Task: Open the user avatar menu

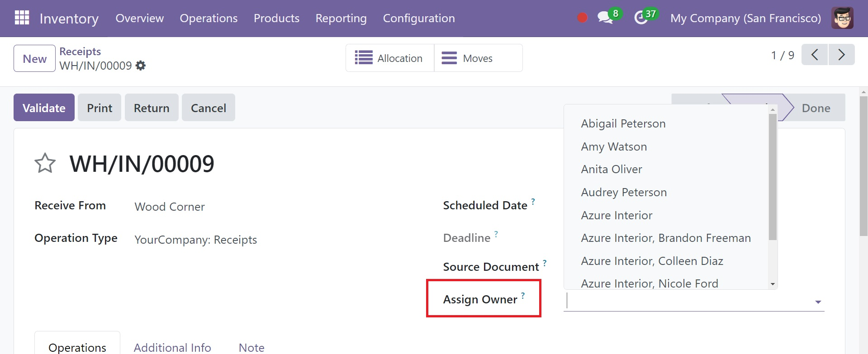Action: pos(842,18)
